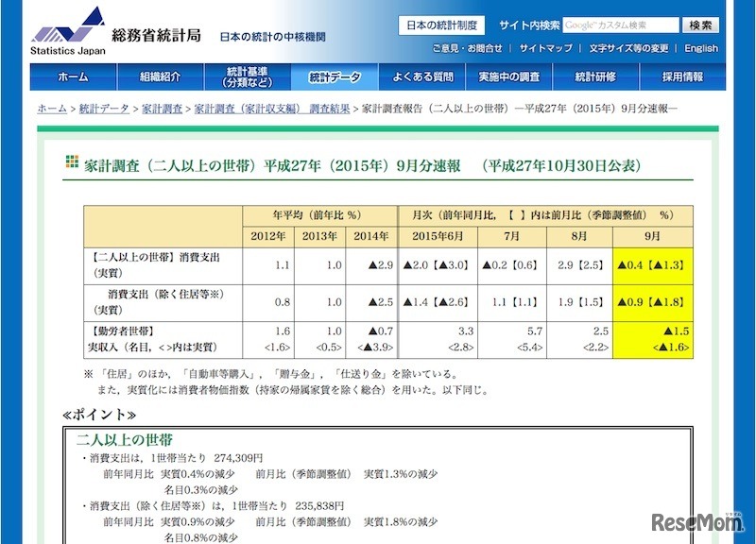Select the 採用情報 navigation tab

pyautogui.click(x=682, y=76)
